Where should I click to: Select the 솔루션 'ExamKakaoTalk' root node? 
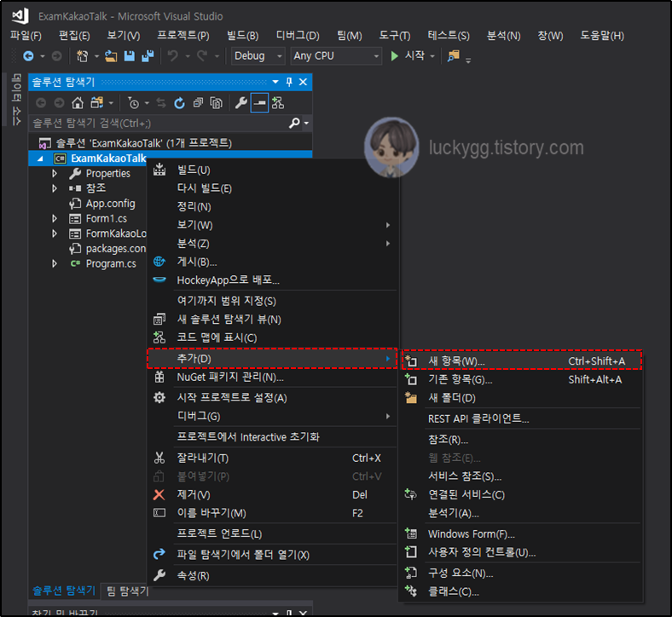144,143
